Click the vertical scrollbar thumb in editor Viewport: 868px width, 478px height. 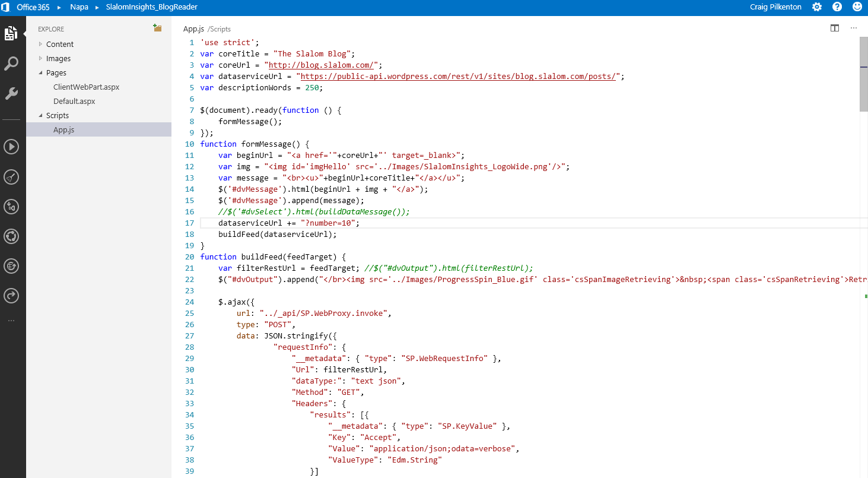pyautogui.click(x=864, y=74)
